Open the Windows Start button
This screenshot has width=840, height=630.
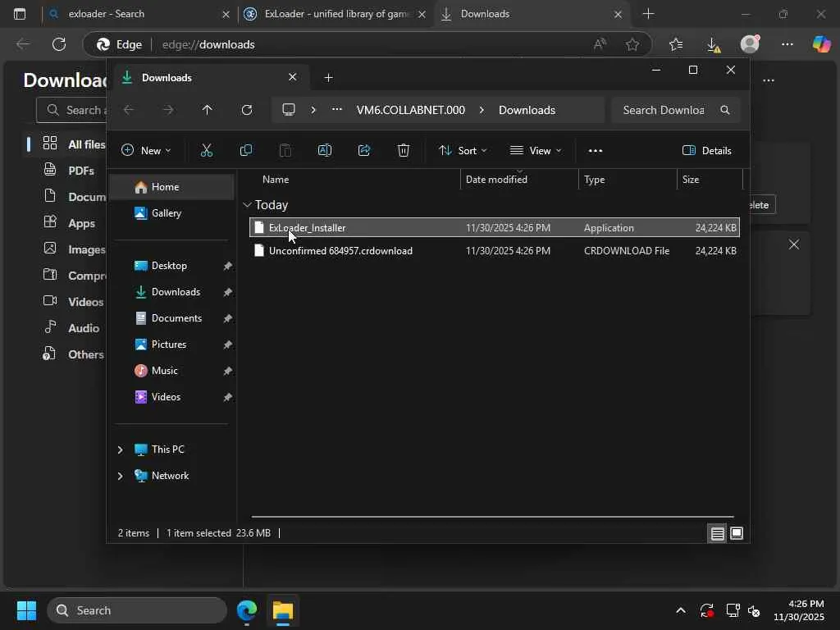26,610
